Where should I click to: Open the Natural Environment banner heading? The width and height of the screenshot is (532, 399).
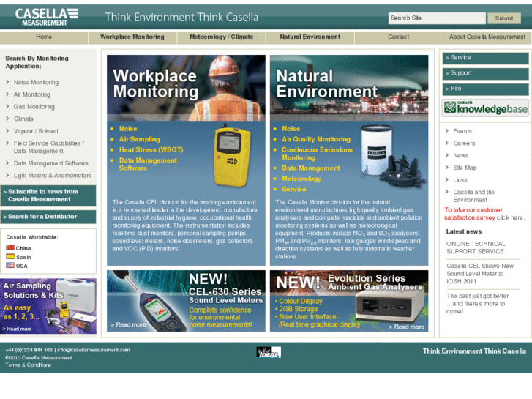click(326, 83)
